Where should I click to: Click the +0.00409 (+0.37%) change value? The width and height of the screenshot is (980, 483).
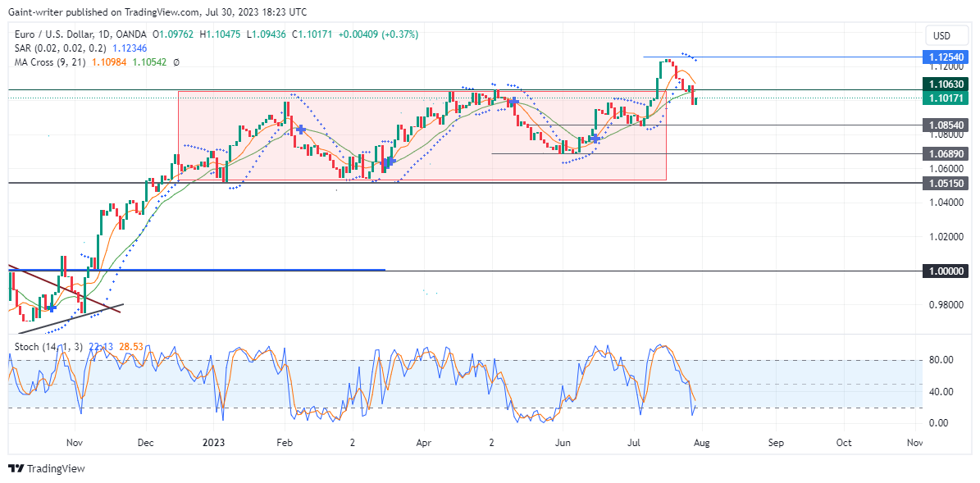pyautogui.click(x=378, y=34)
